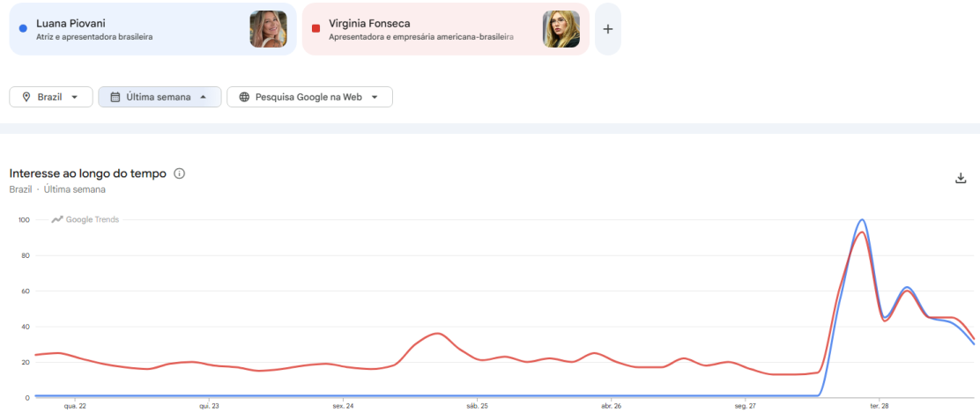Screen dimensions: 980x420
Task: Click the location pin icon in Brazil filter
Action: pos(26,97)
